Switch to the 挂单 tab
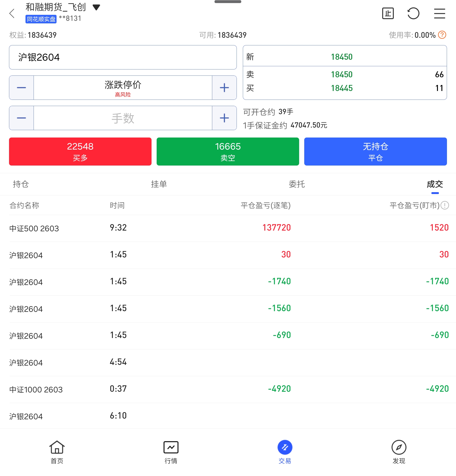 159,184
